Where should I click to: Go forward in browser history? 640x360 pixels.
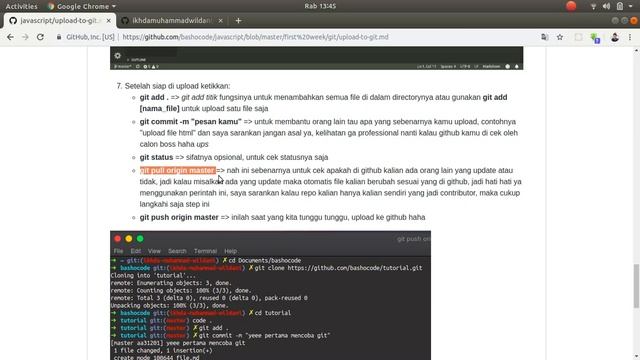(x=25, y=37)
